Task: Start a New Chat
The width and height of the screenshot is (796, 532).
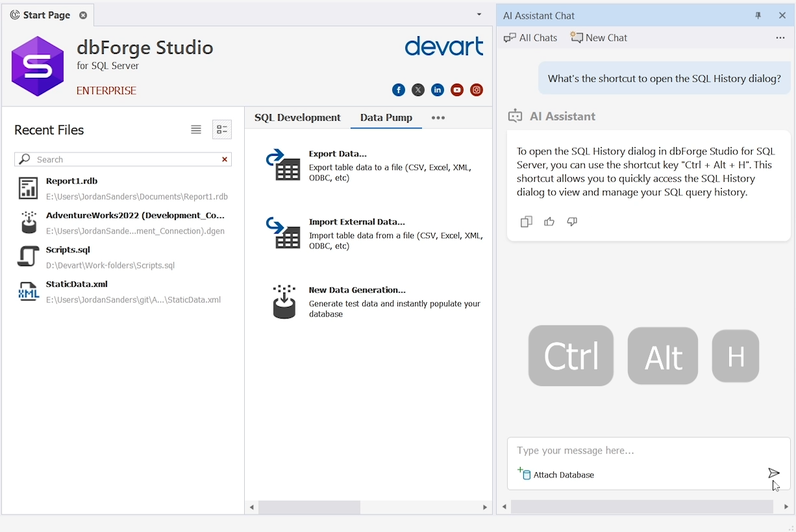Action: point(599,38)
